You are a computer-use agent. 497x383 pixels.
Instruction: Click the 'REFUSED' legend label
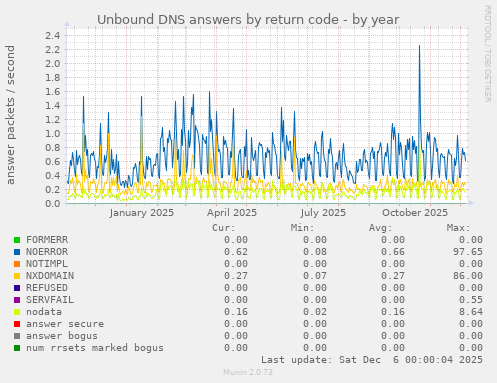coord(47,288)
